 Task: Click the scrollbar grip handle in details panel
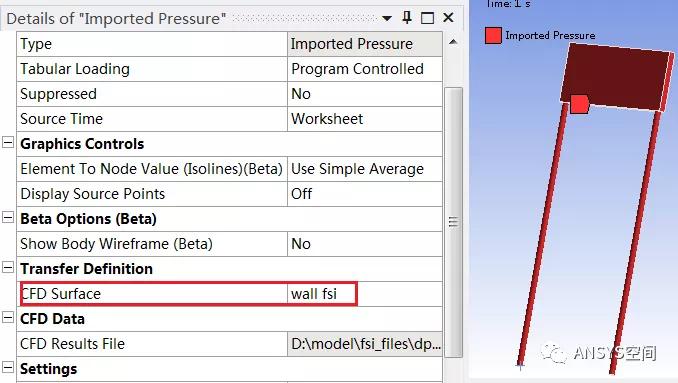coord(453,222)
